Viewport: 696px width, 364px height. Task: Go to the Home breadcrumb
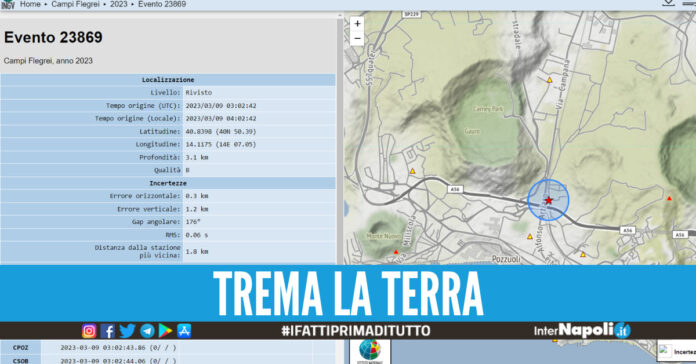point(30,4)
